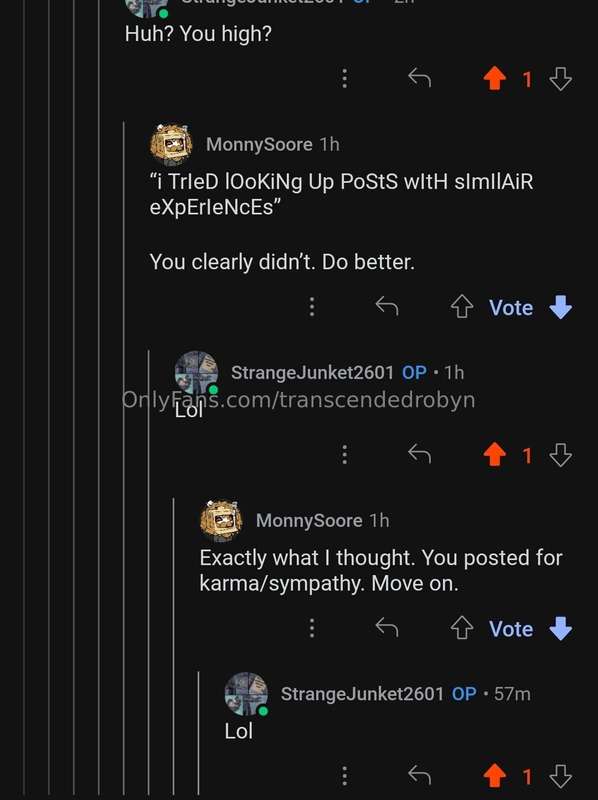Open three-dot menu on "Do better" comment
Screen dimensions: 598x800
pos(312,307)
